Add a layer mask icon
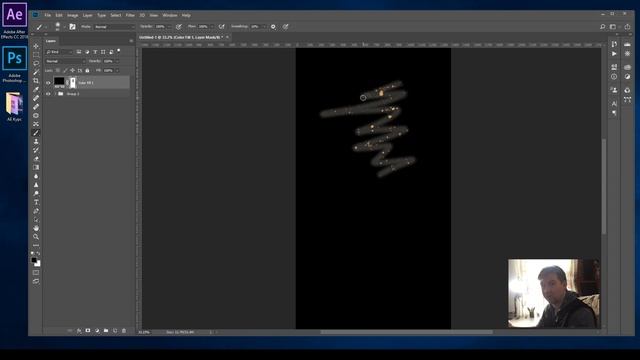Screen dimensions: 640x360 point(88,331)
